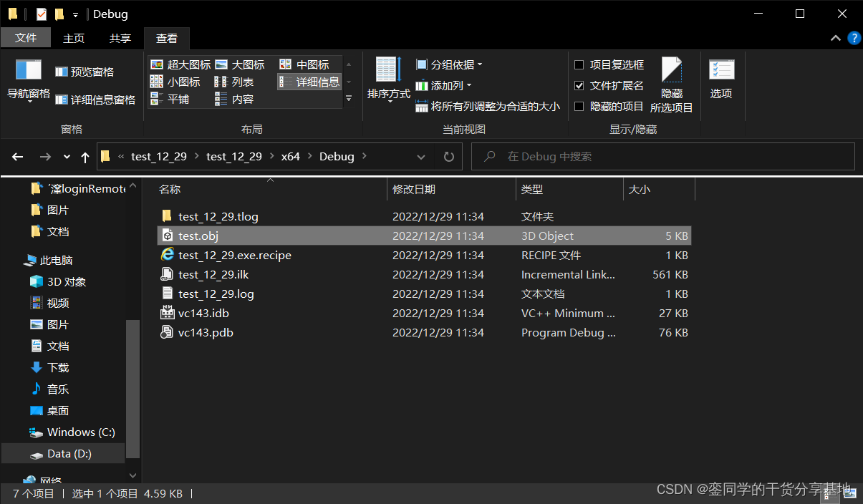Select the Data (D:) drive
The width and height of the screenshot is (863, 504).
tap(63, 453)
